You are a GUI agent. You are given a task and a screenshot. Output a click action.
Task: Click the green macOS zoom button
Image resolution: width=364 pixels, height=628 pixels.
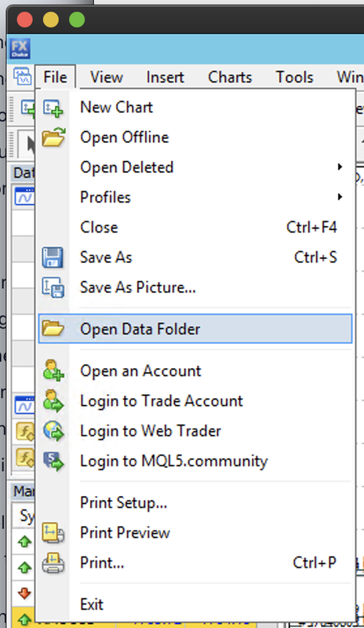click(x=77, y=20)
